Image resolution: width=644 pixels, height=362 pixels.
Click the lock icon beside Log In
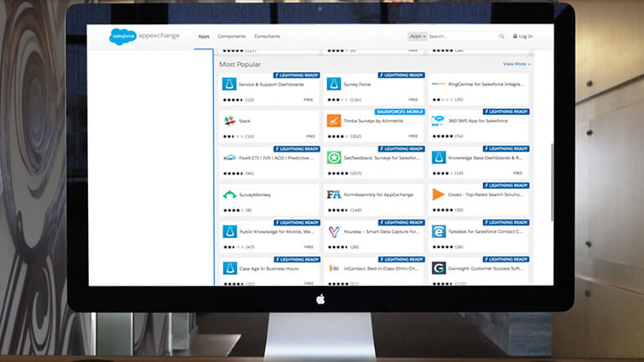tap(515, 36)
